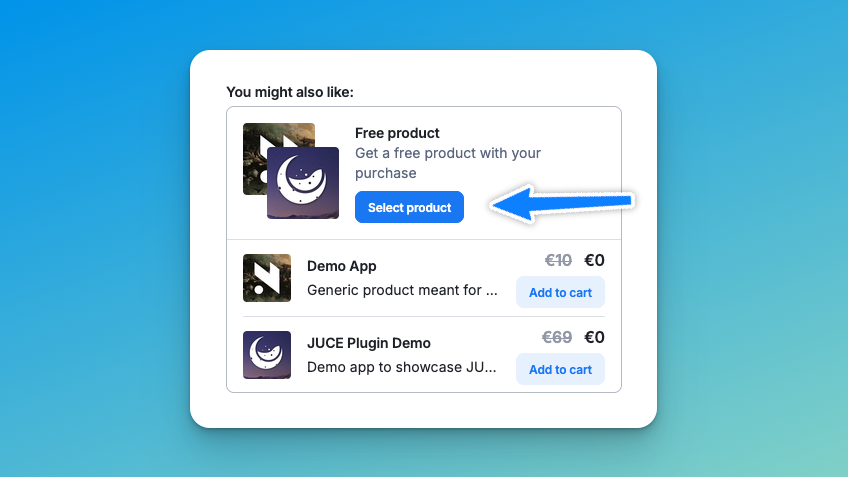Screen dimensions: 848x477
Task: Add Demo App to cart
Action: click(560, 292)
